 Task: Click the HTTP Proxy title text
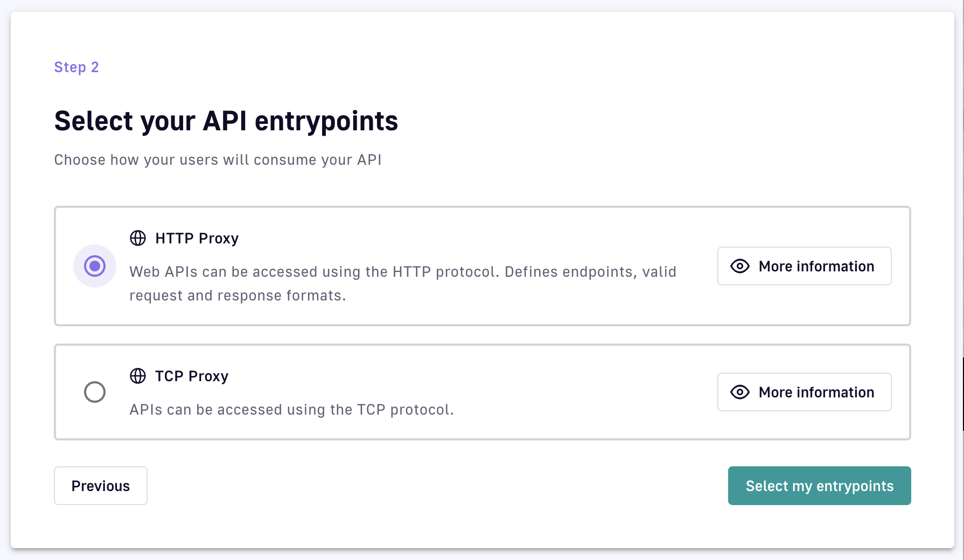[197, 238]
